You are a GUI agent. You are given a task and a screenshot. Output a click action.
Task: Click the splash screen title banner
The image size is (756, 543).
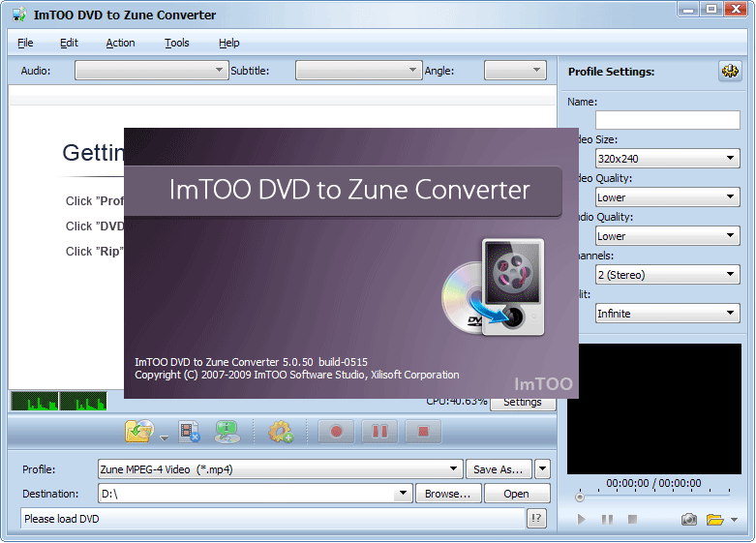344,190
